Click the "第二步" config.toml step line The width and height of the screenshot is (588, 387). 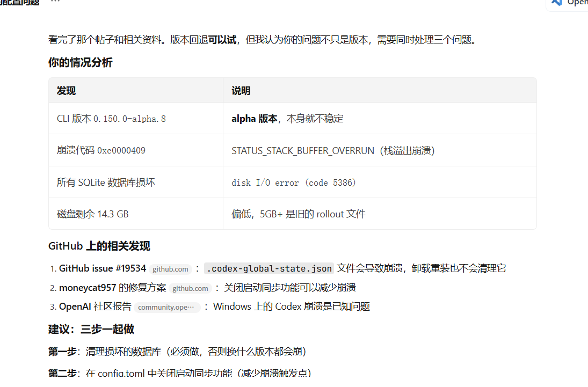tap(180, 373)
